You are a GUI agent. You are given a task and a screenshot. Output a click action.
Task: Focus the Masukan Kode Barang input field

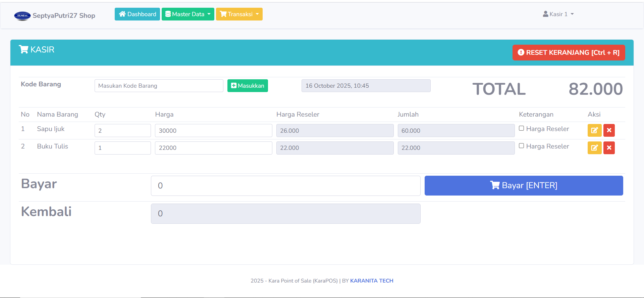coord(159,86)
